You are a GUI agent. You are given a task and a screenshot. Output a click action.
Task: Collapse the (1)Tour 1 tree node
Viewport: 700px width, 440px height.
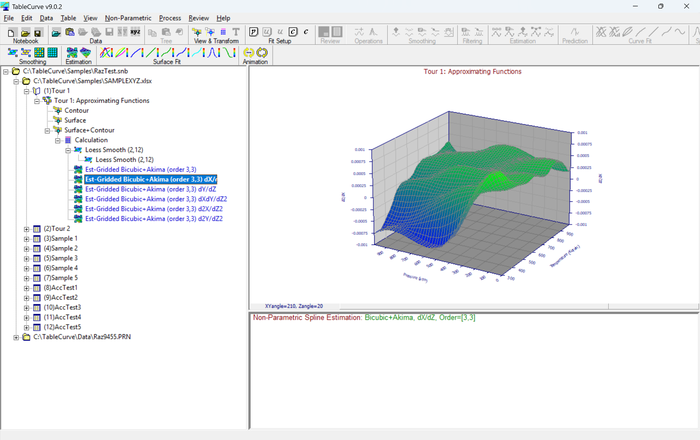pos(27,91)
